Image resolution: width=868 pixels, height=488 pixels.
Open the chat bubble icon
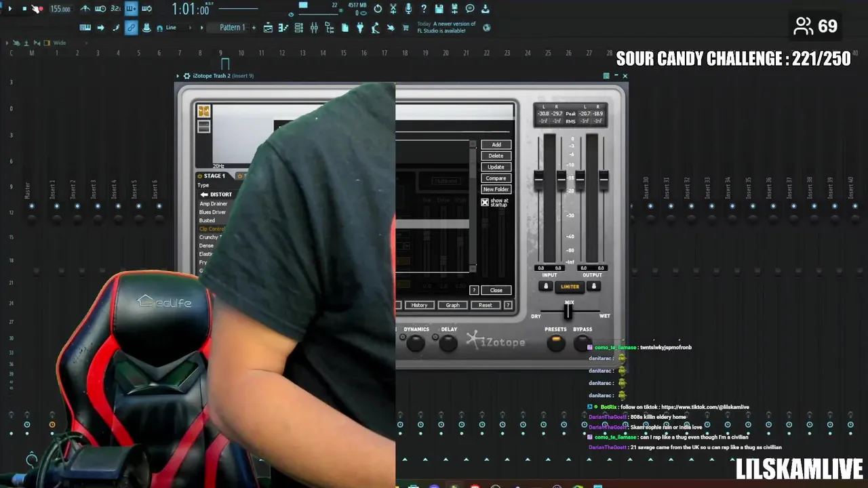click(470, 9)
